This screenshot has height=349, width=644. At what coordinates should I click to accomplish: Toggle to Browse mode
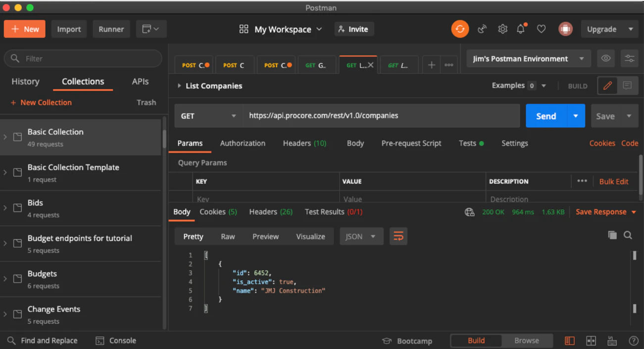526,341
